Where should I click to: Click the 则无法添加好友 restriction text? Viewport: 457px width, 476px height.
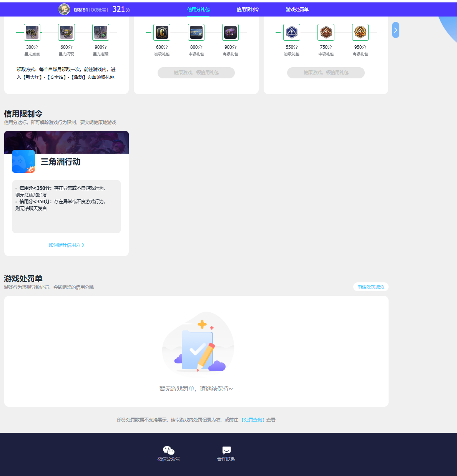[x=31, y=195]
